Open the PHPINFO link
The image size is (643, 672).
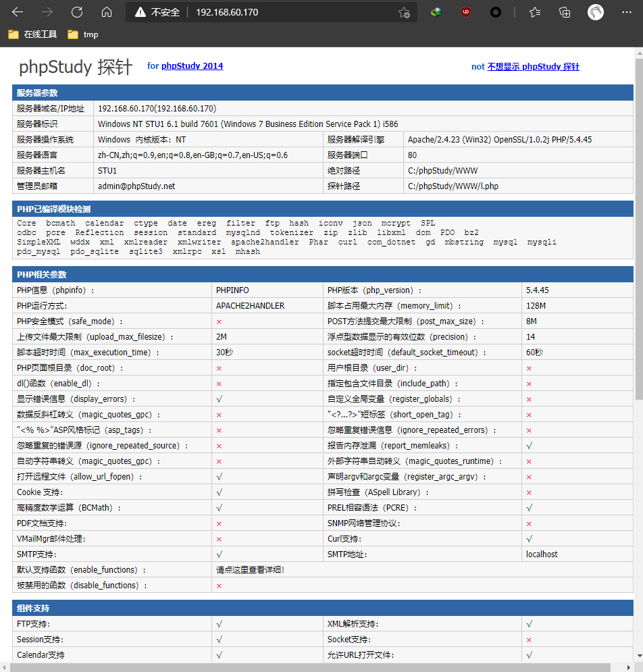[x=232, y=290]
